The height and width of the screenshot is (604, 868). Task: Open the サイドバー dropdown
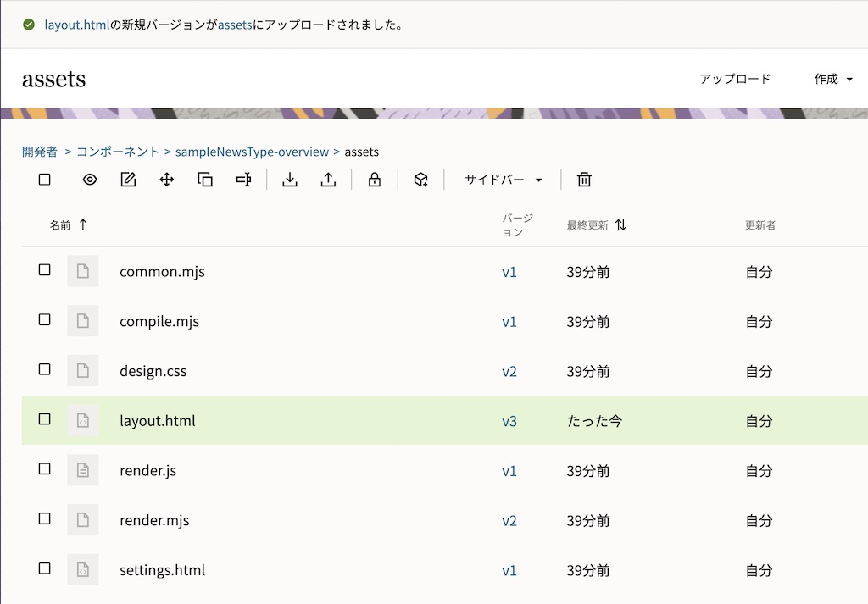(x=503, y=180)
